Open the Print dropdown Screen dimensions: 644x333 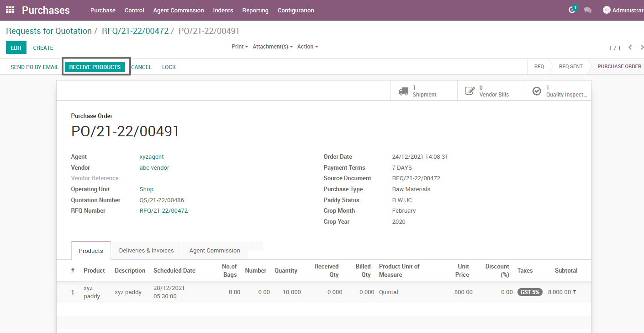(239, 46)
